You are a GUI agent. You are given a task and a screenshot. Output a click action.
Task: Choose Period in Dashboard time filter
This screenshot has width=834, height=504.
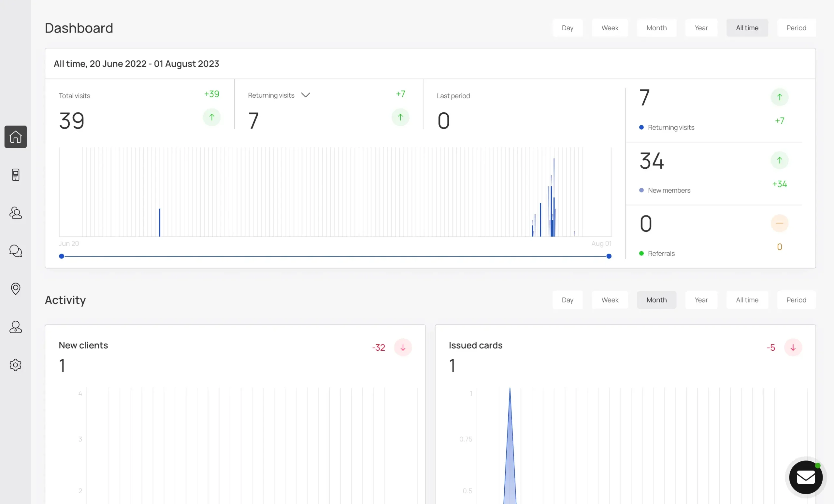point(796,28)
